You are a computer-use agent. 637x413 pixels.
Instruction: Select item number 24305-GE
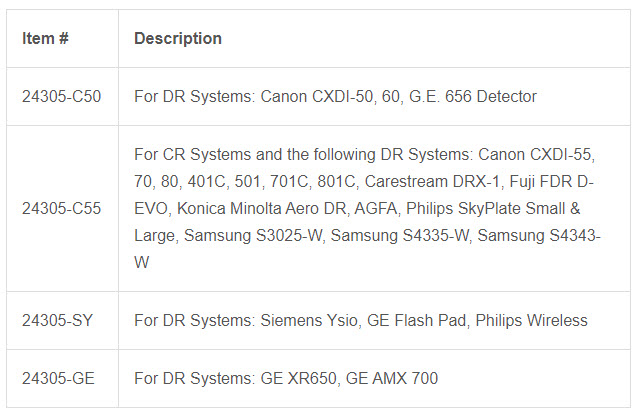(58, 378)
